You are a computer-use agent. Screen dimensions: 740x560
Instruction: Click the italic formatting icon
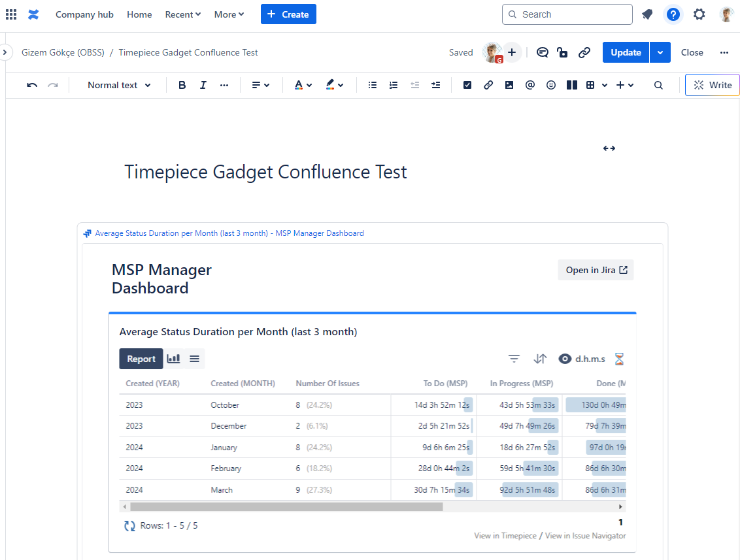(x=203, y=85)
